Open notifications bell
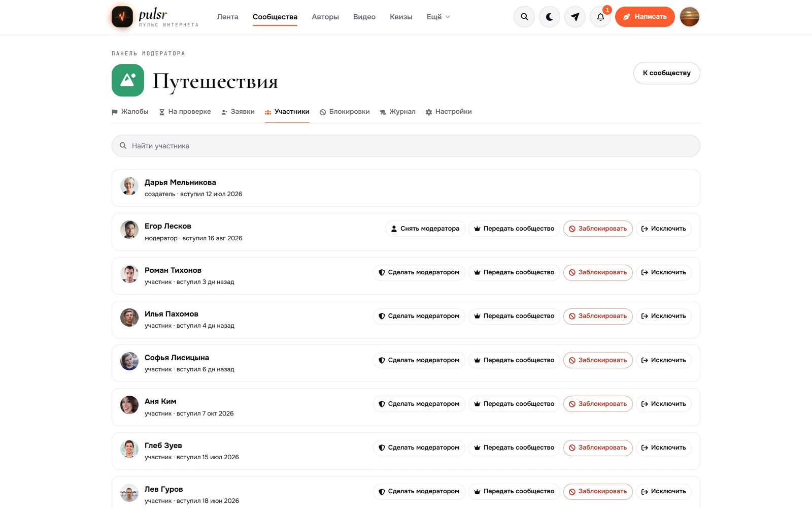 point(600,17)
